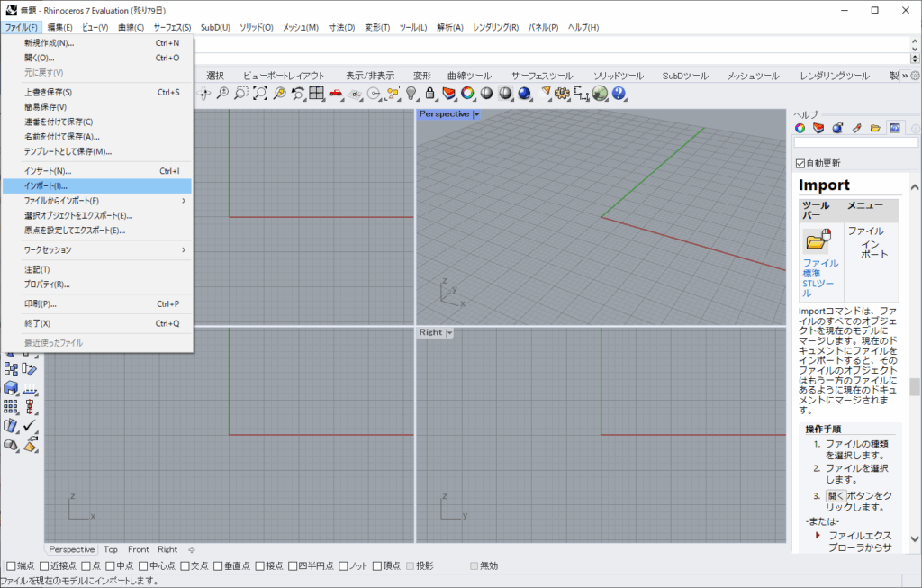Screen dimensions: 922x588
Task: Click the four-viewport layout icon
Action: pos(316,94)
